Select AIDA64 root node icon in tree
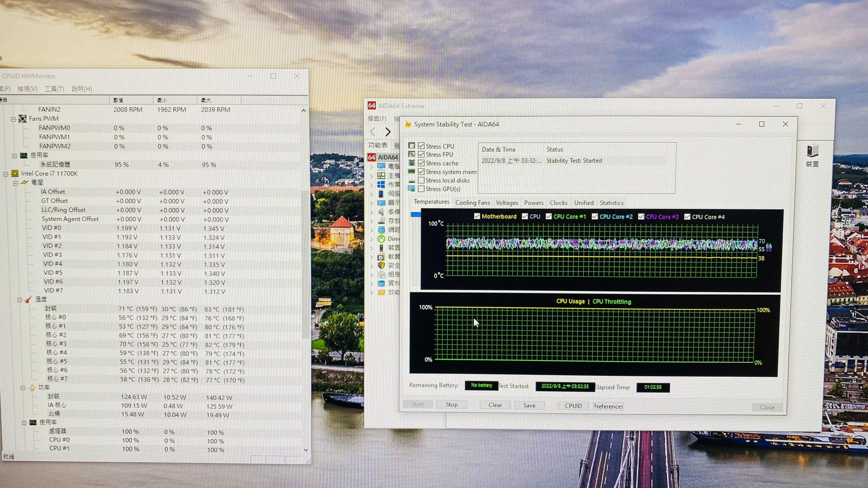The image size is (868, 488). tap(371, 157)
